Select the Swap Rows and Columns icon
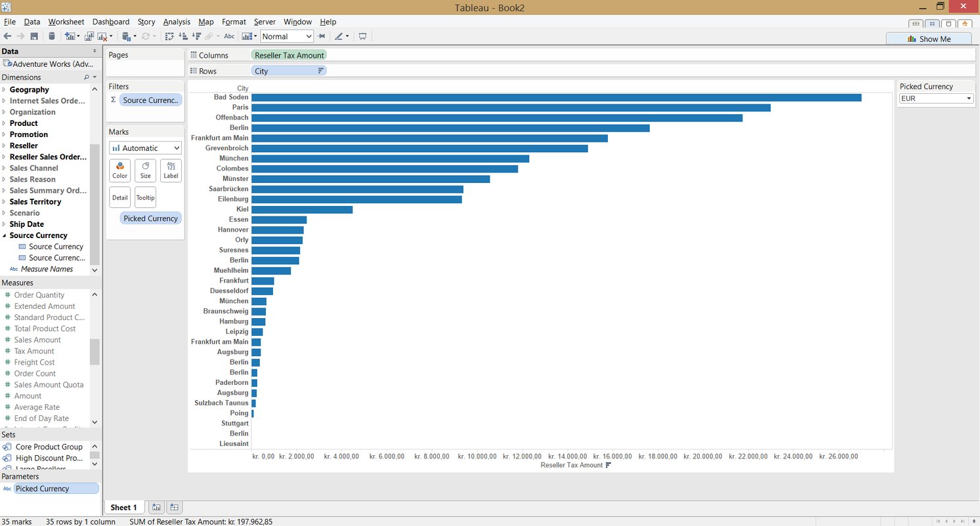Viewport: 980px width, 526px height. pos(169,36)
